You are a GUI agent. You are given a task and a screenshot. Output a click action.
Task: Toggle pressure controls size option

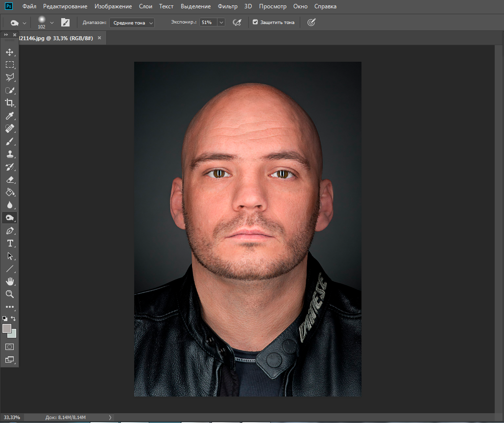(311, 22)
